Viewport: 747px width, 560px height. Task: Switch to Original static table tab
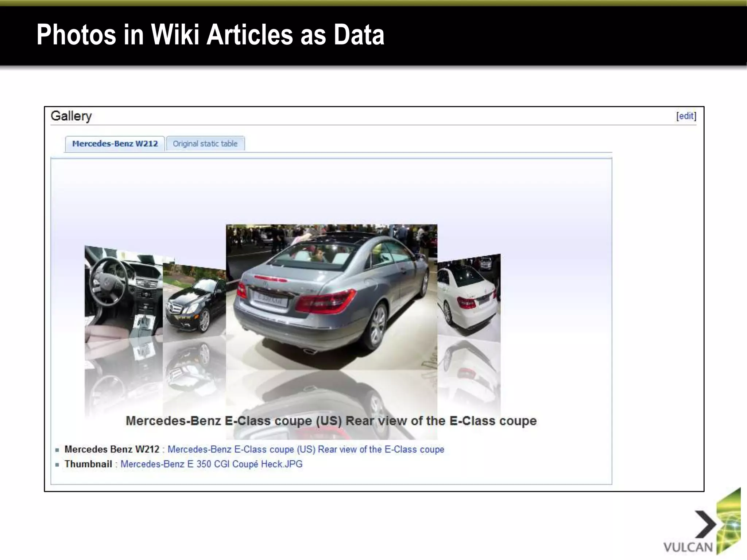click(205, 144)
